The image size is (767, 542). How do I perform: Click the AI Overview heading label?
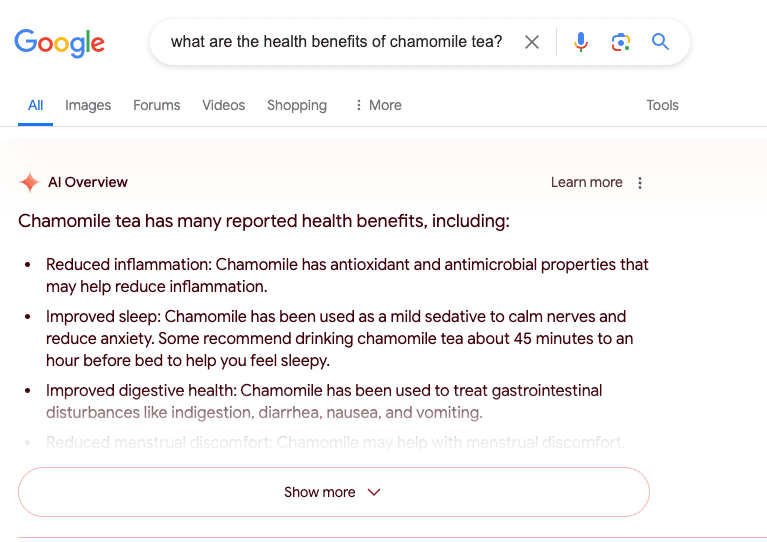click(88, 182)
